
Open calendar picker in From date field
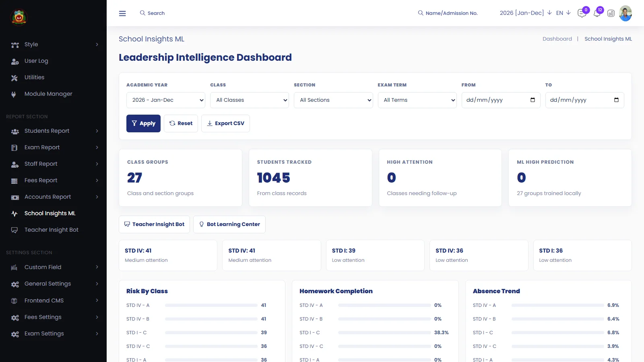point(533,100)
